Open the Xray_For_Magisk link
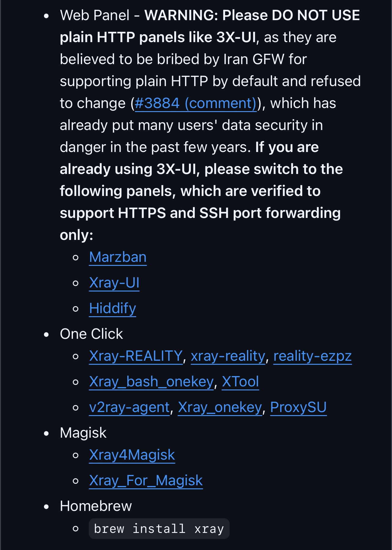The height and width of the screenshot is (550, 392). (x=146, y=481)
